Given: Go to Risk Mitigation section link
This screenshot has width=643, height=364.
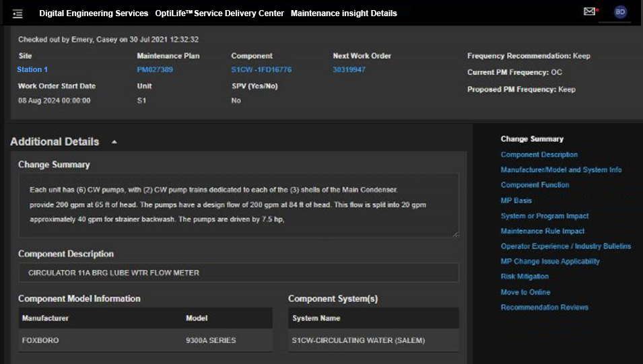Looking at the screenshot, I should pos(524,277).
